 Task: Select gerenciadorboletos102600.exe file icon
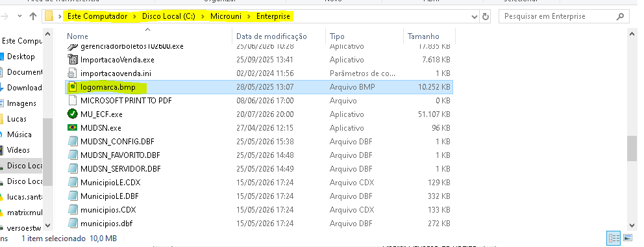point(73,46)
